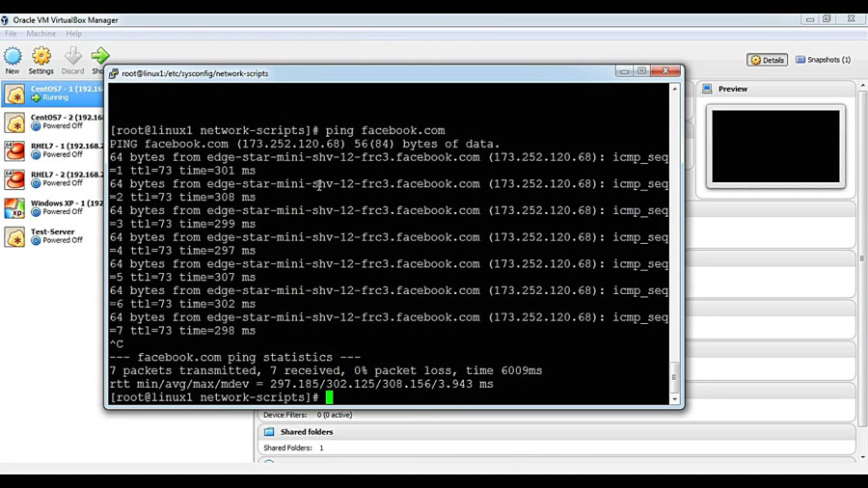This screenshot has width=868, height=488.
Task: Select CentOS7 - 1 running VM
Action: pos(53,93)
